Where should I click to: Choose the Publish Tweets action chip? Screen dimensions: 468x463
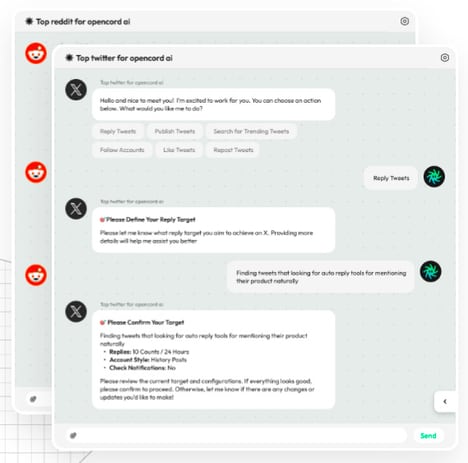pos(175,131)
